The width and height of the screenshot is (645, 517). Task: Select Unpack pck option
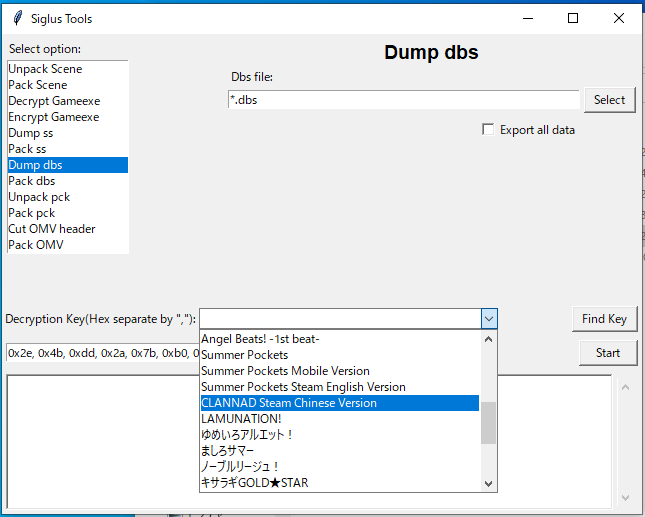coord(68,197)
